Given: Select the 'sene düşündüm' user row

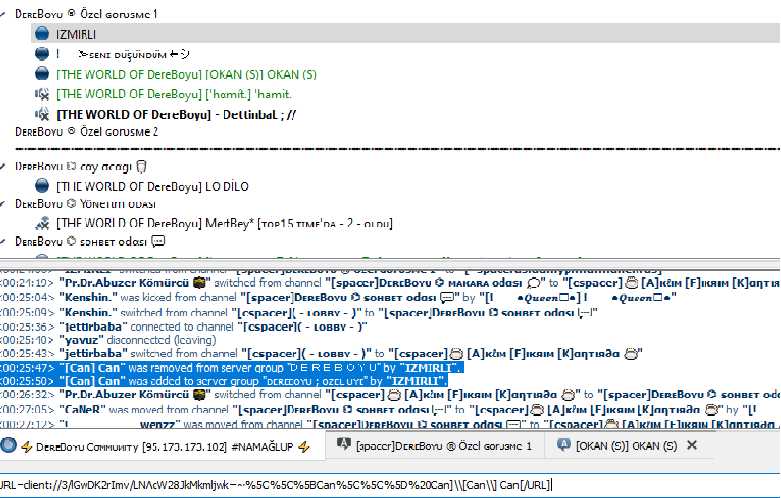Looking at the screenshot, I should (x=123, y=54).
